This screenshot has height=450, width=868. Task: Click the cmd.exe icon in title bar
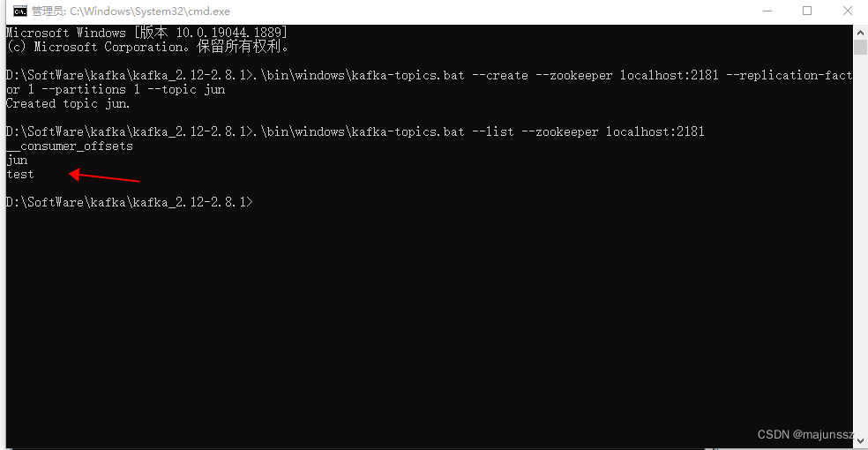tap(20, 11)
